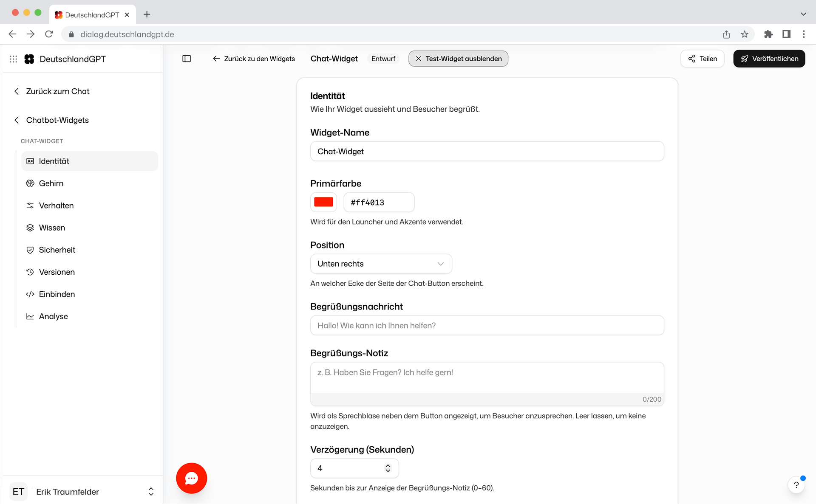Go forward in browser history

point(31,34)
